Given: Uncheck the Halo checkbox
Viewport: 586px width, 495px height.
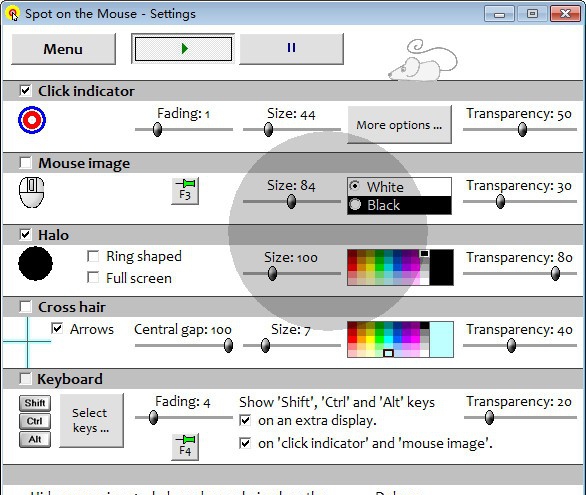Looking at the screenshot, I should point(25,235).
